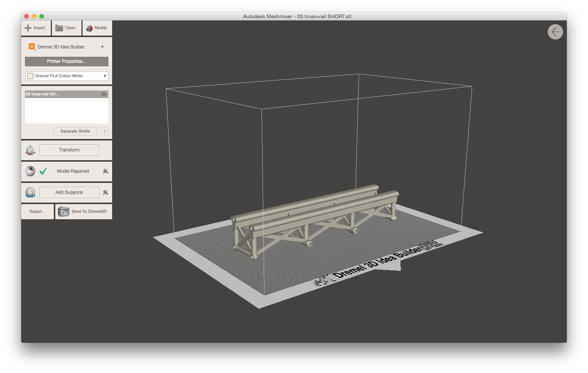Click the Transform button

pyautogui.click(x=69, y=150)
